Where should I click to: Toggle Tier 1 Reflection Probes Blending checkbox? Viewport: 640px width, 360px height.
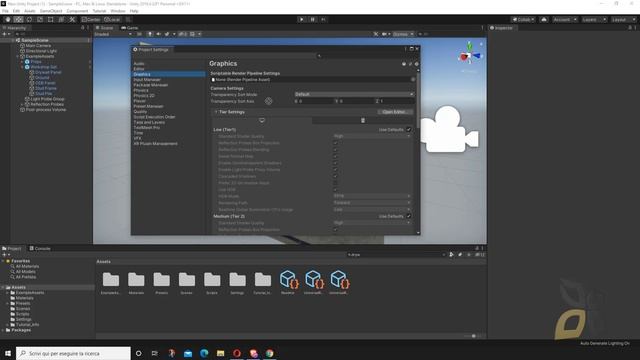336,150
